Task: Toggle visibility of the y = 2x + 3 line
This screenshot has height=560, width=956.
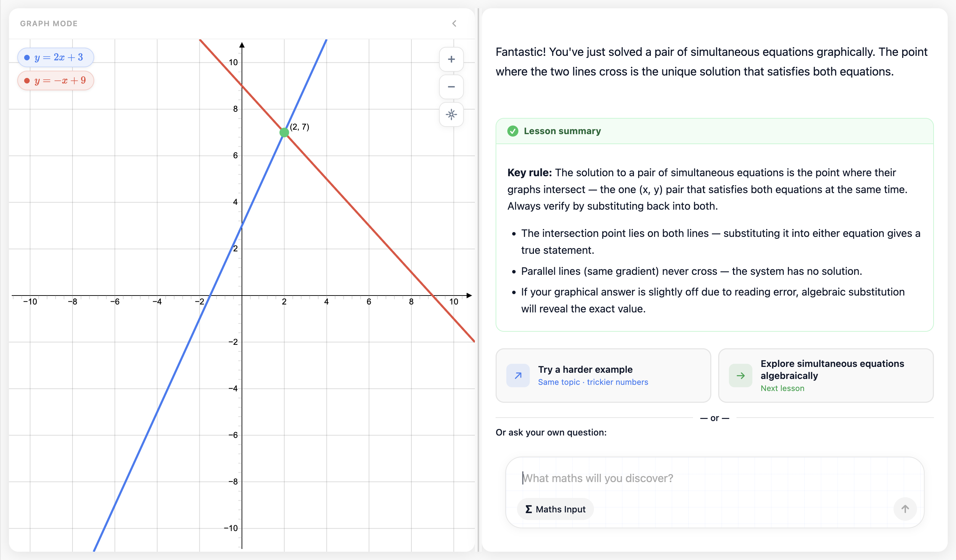Action: 55,57
